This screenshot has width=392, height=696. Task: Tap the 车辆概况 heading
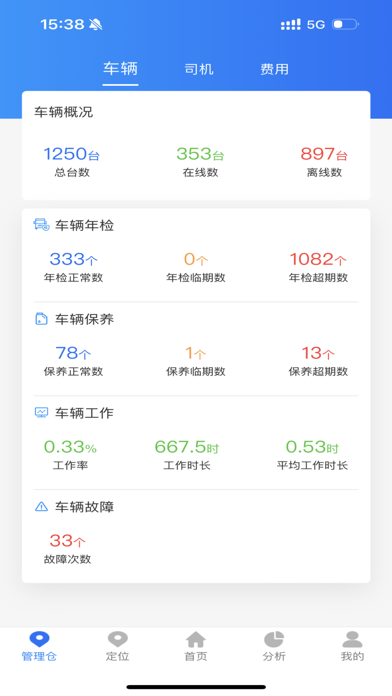pyautogui.click(x=63, y=112)
